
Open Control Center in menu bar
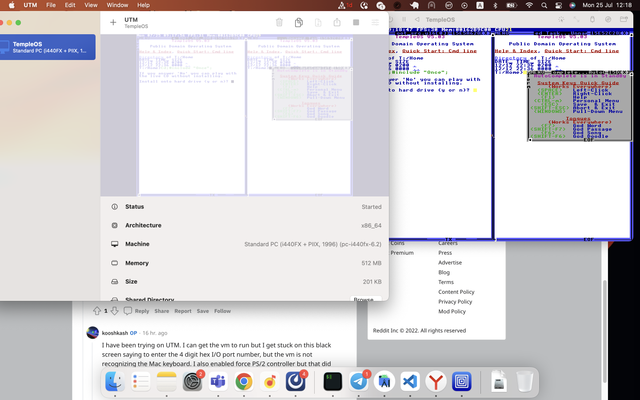(558, 5)
